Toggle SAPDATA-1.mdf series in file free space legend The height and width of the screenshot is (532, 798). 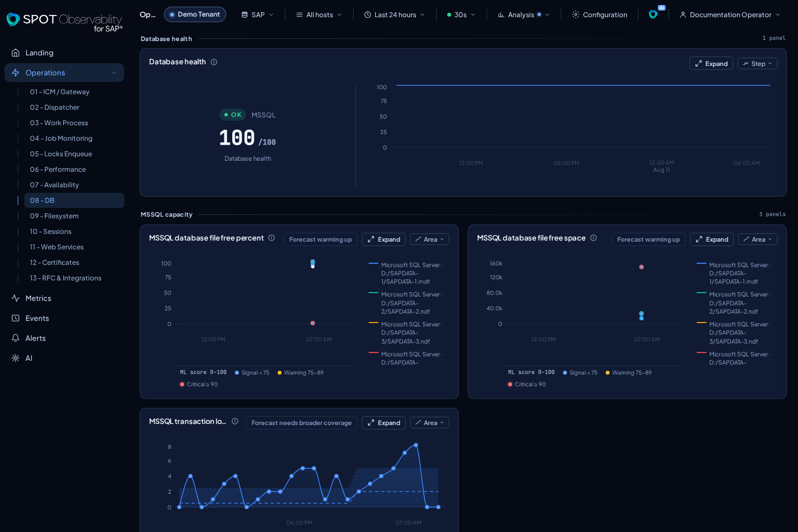click(734, 273)
